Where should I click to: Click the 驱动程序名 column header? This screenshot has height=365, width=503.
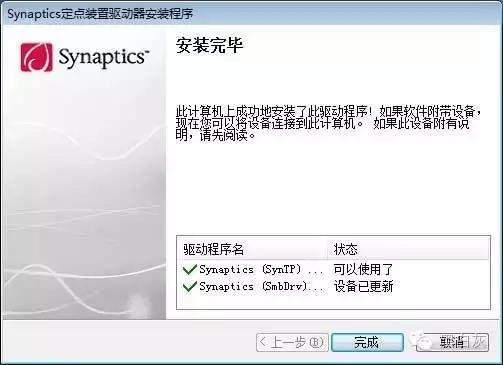(252, 249)
